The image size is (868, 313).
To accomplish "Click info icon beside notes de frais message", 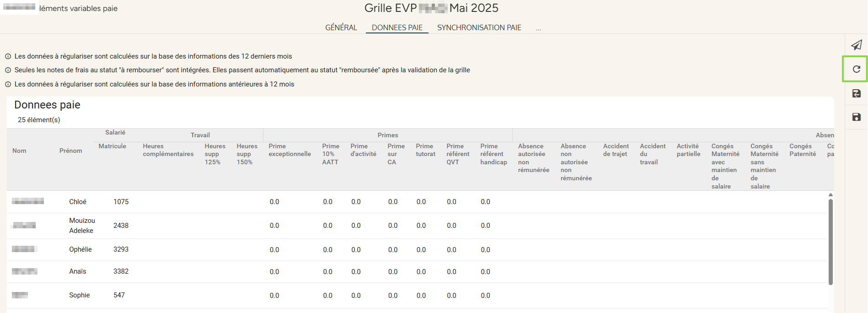I will point(8,70).
